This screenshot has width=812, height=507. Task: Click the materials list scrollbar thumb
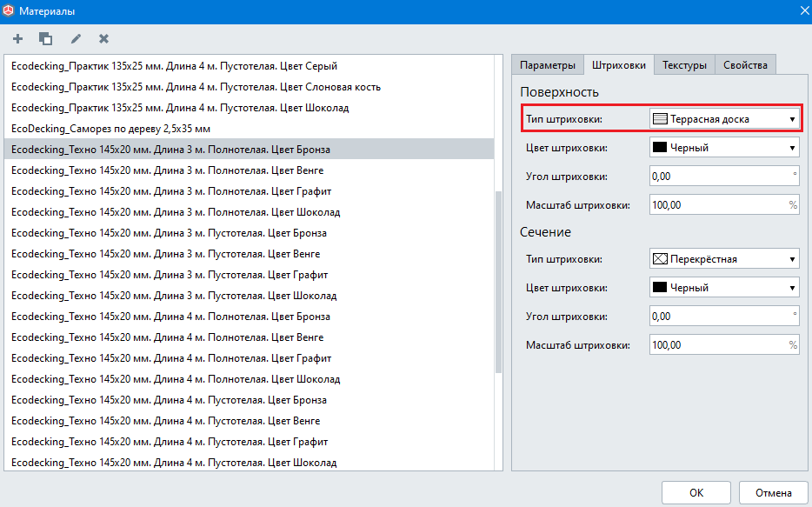(499, 283)
